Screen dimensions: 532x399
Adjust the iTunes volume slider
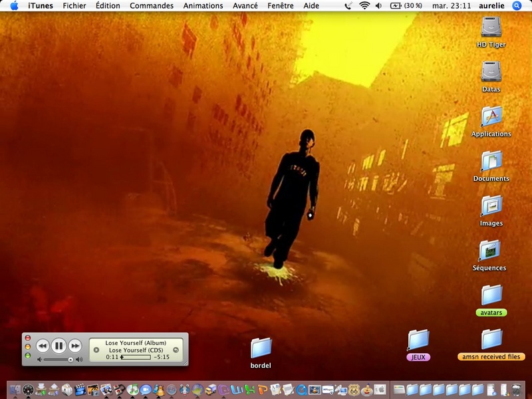pyautogui.click(x=57, y=360)
